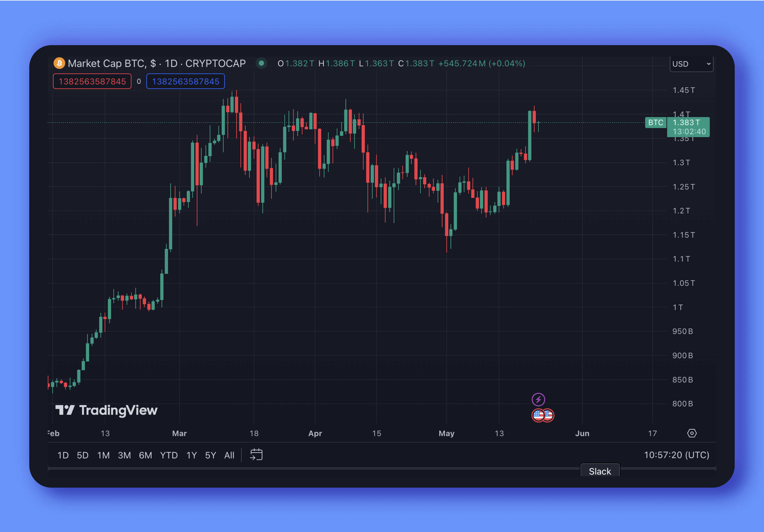764x532 pixels.
Task: Click the right US flag event icon
Action: point(549,415)
